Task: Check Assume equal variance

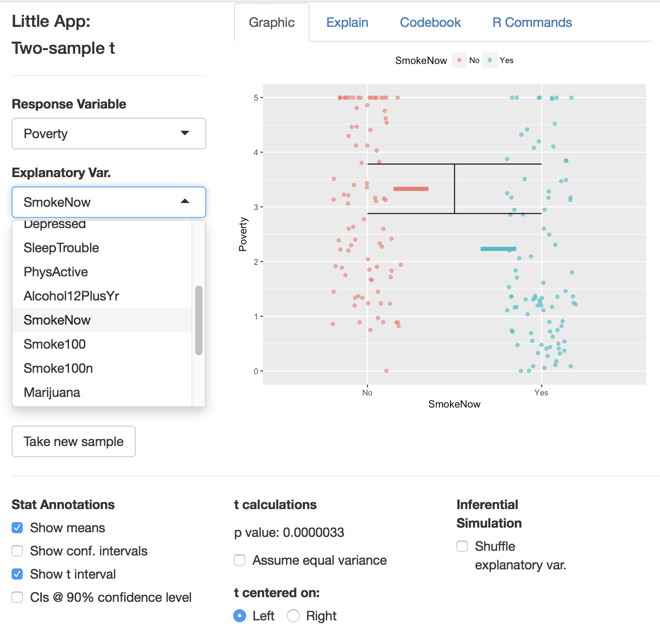Action: [x=240, y=560]
